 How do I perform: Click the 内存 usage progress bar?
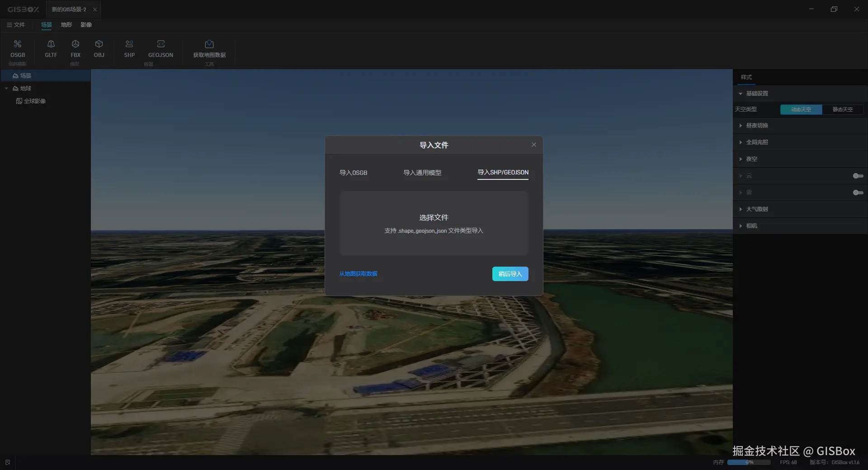click(749, 462)
